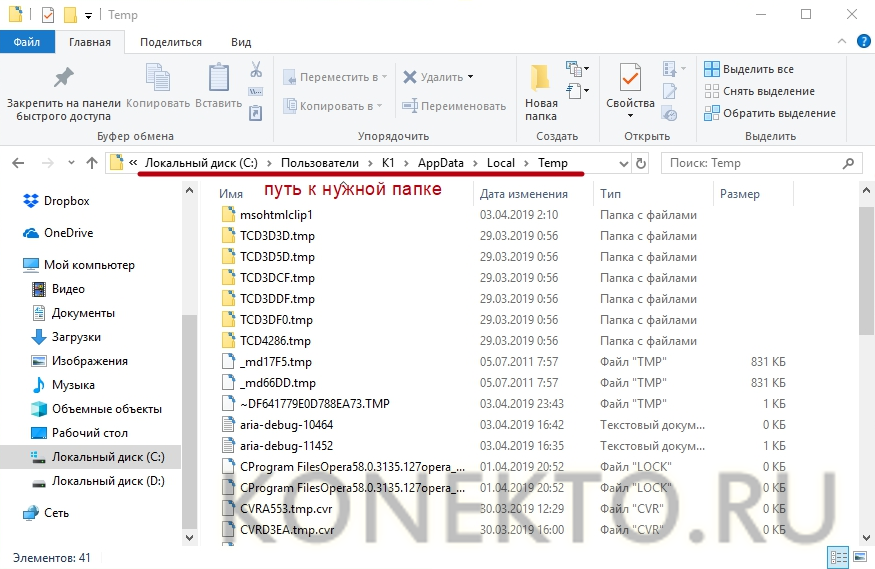This screenshot has height=569, width=875.
Task: Click Pin to Quick Access pushpin icon
Action: pyautogui.click(x=63, y=78)
